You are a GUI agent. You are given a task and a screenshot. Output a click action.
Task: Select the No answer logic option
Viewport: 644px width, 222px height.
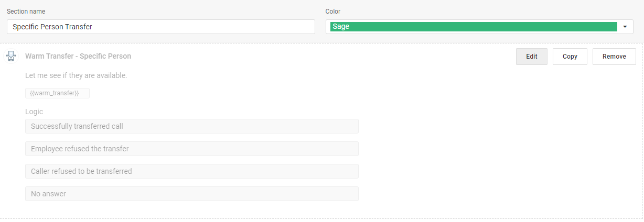pyautogui.click(x=192, y=194)
